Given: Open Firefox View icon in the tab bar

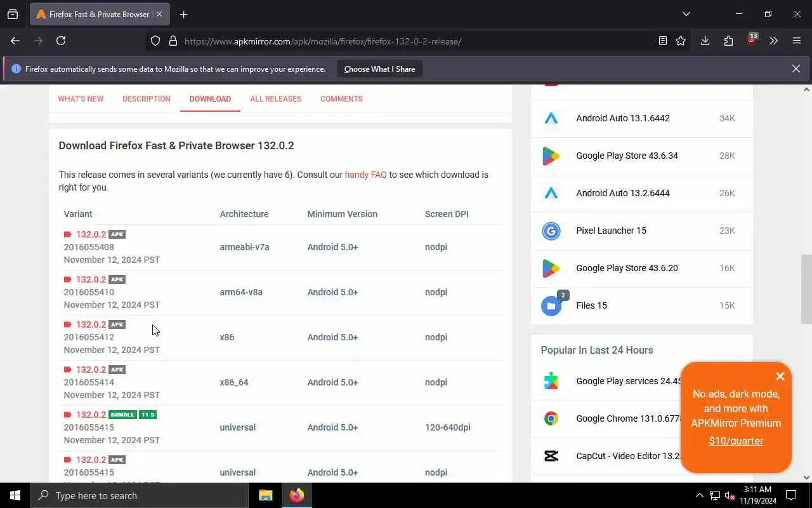Looking at the screenshot, I should pyautogui.click(x=13, y=14).
